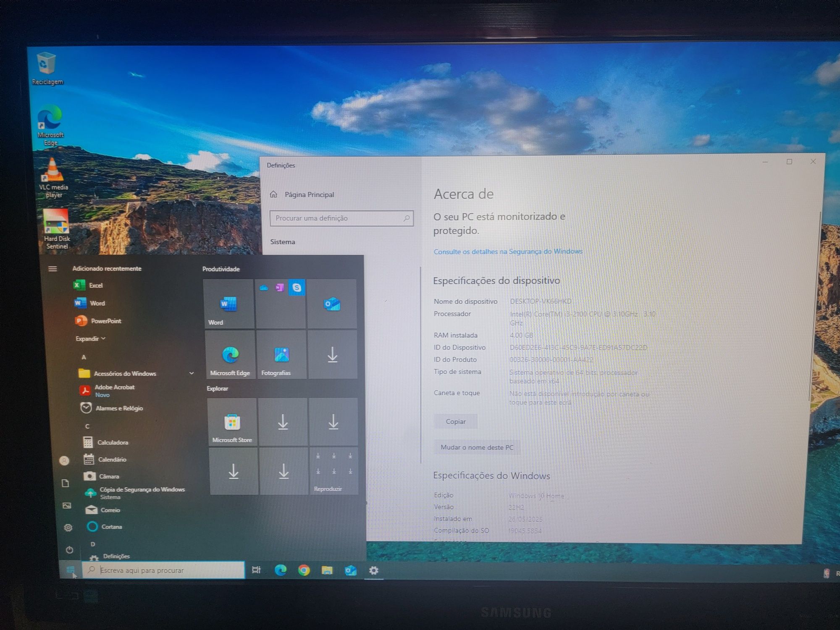
Task: Click the letter A section header
Action: tap(84, 357)
